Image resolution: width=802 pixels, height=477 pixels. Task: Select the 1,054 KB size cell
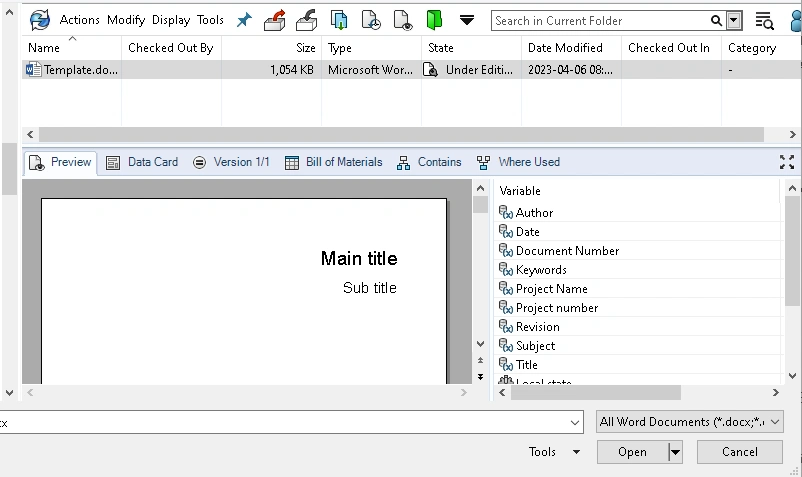[x=271, y=70]
